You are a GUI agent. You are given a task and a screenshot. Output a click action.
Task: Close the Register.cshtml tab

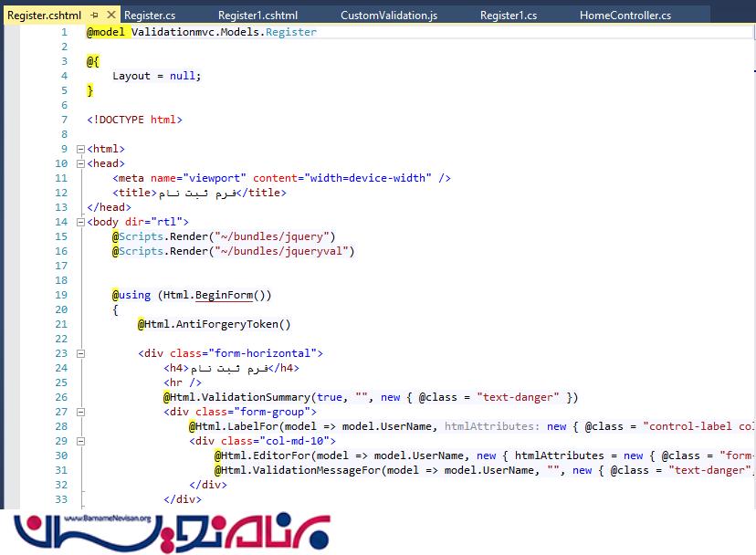(x=110, y=16)
